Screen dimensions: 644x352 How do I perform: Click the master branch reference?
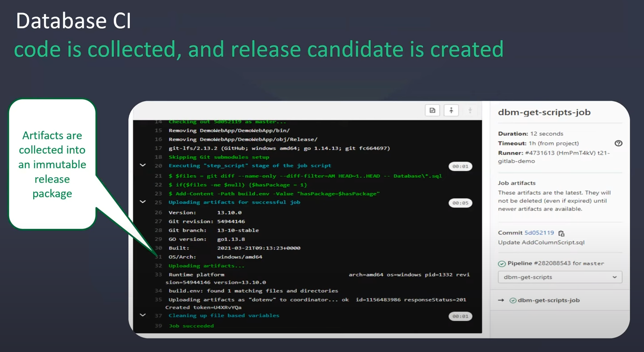pos(593,263)
